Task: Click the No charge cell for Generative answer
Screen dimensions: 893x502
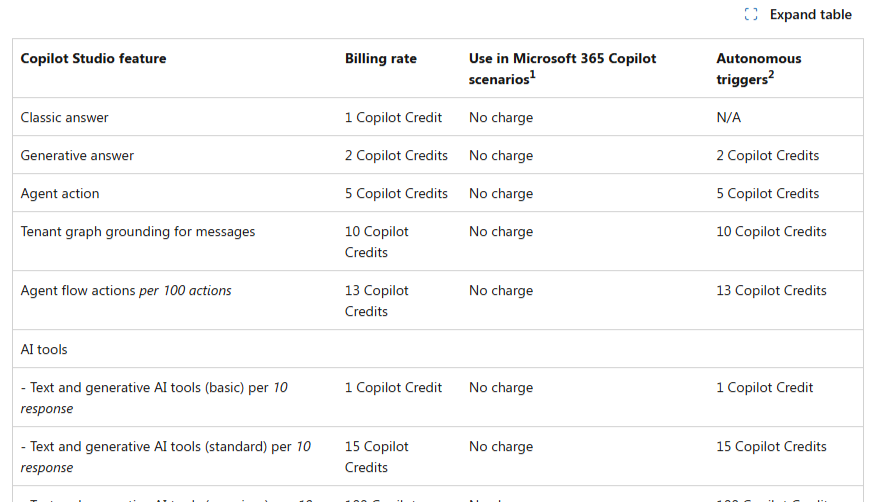Action: (x=501, y=156)
